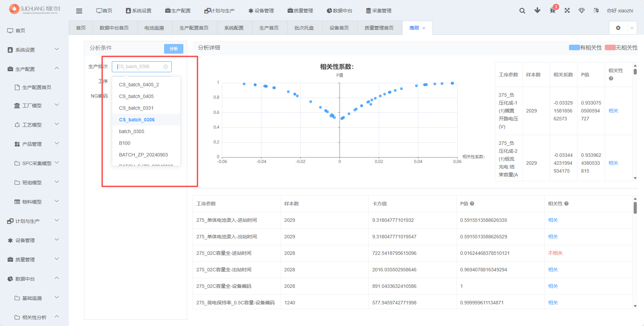Click the blue 分析 button
The image size is (644, 326).
point(174,49)
